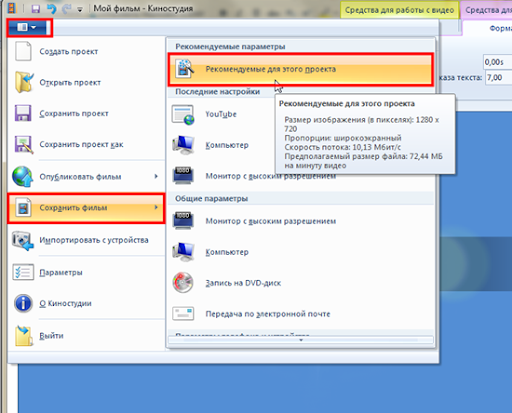Choose Запись на DVD-диск option
This screenshot has height=413, width=512.
point(301,283)
